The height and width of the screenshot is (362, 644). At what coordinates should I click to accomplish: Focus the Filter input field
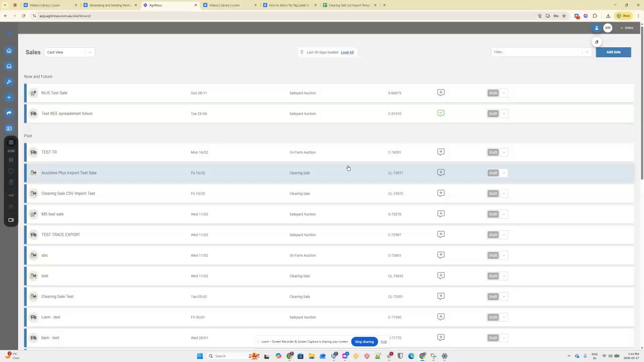pos(537,52)
